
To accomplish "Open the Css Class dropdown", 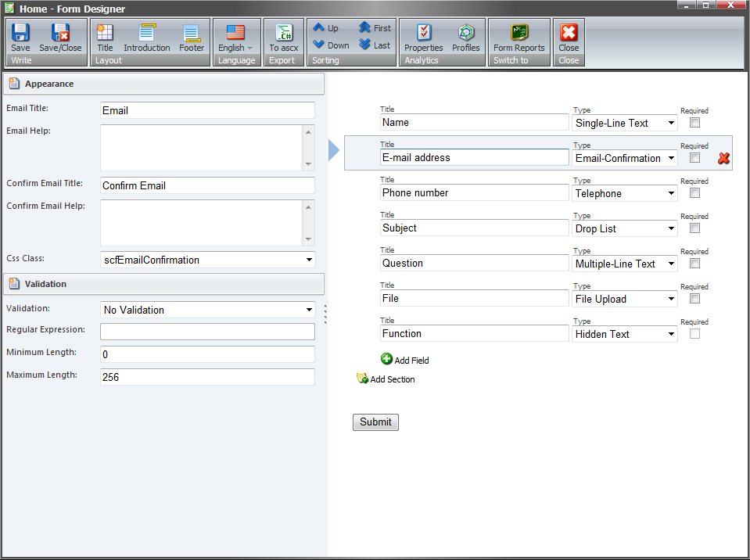I will 308,259.
